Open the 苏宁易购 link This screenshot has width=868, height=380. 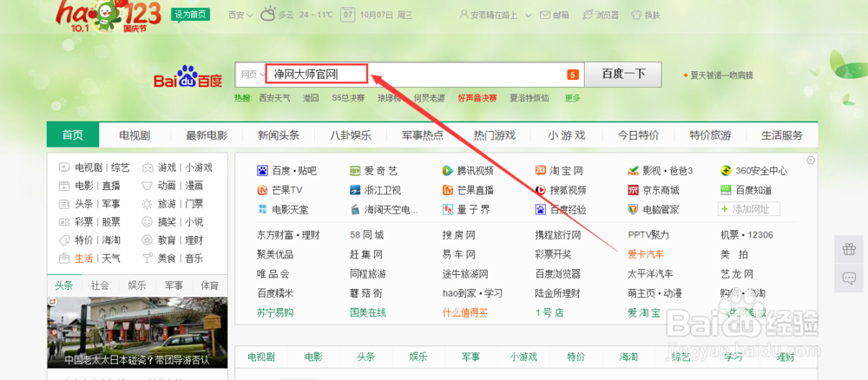275,312
